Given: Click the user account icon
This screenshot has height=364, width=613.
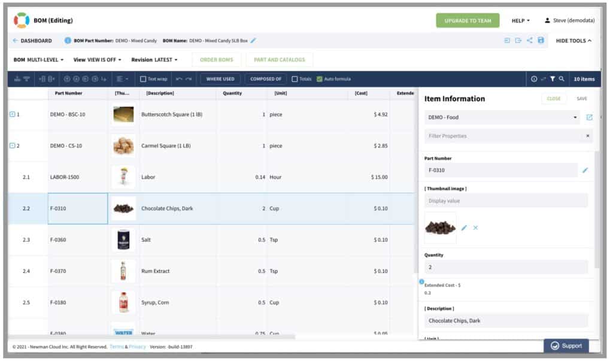Looking at the screenshot, I should 547,20.
